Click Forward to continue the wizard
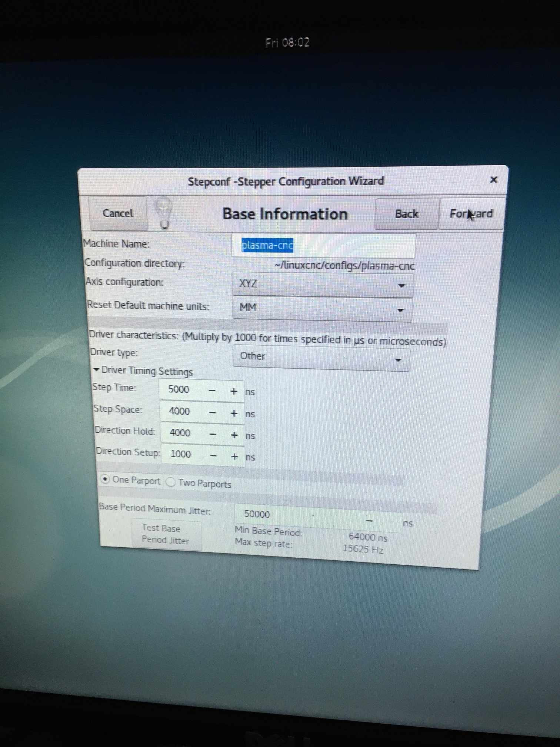The image size is (560, 747). pos(471,214)
